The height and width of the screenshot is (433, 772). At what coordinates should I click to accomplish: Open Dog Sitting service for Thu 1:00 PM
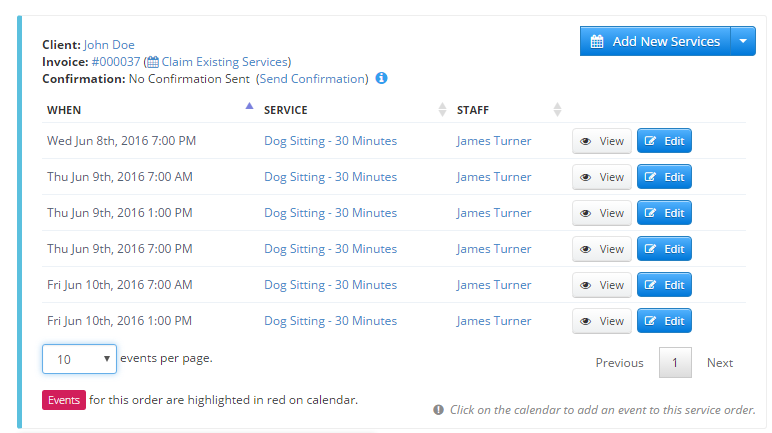330,213
